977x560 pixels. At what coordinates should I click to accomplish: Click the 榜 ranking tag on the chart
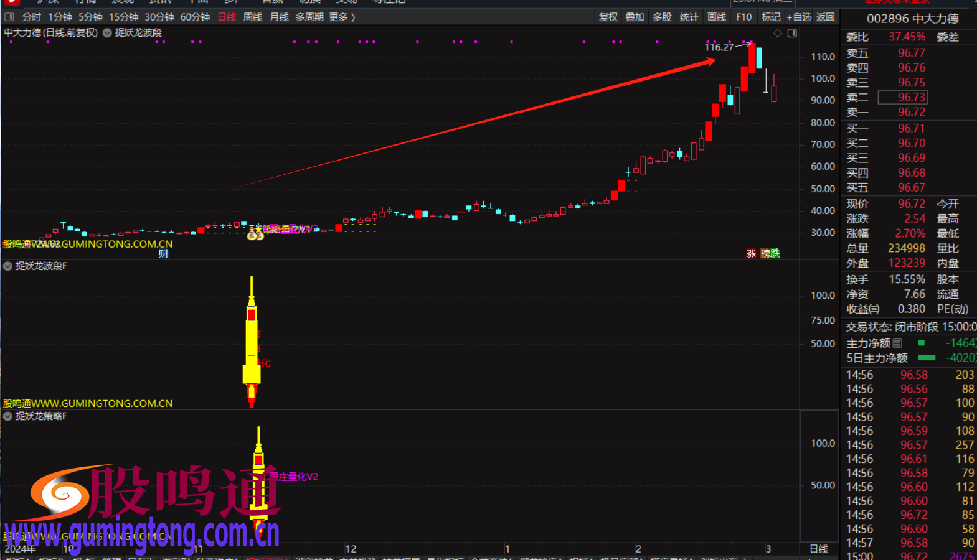765,253
